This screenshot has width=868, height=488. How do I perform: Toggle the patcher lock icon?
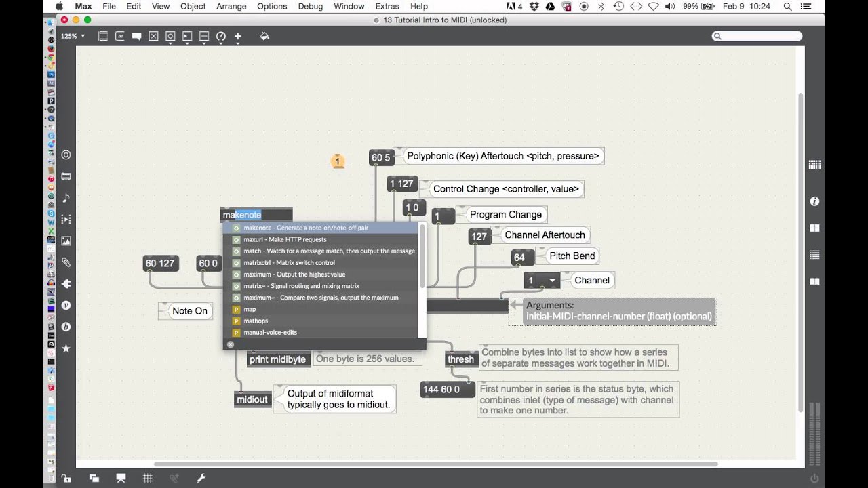pyautogui.click(x=66, y=478)
